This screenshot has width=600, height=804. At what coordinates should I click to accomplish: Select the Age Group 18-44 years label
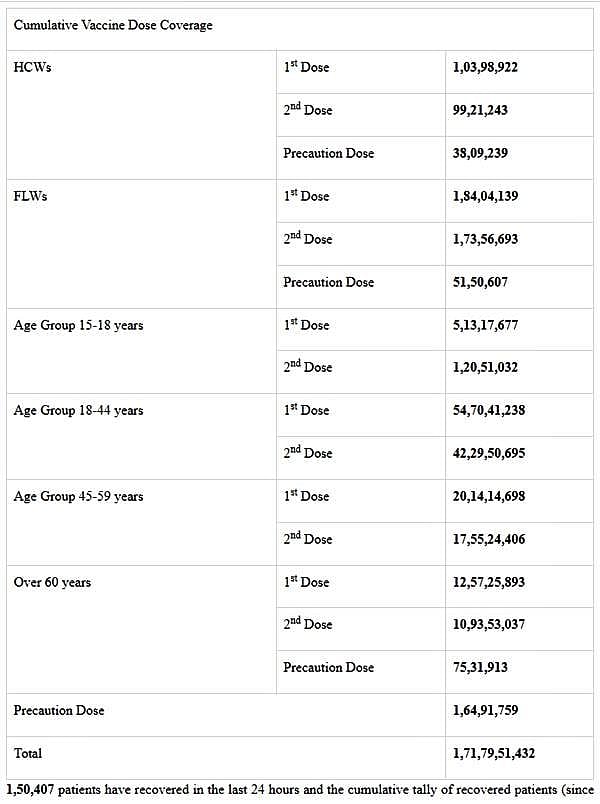click(78, 410)
